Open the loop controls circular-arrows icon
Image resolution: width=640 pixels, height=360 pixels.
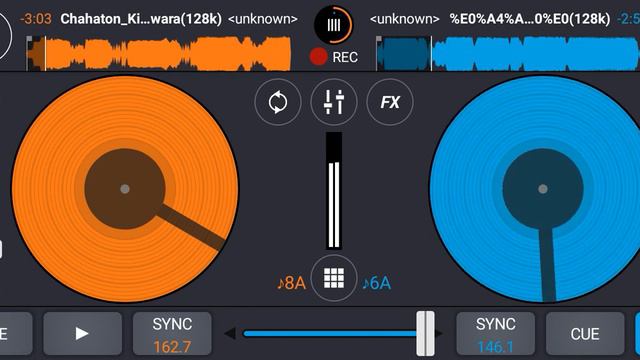[x=278, y=102]
